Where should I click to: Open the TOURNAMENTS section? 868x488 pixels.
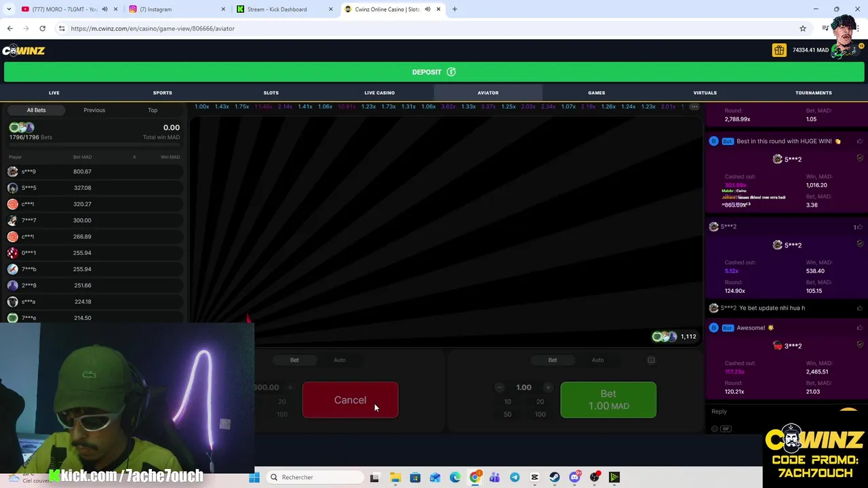click(x=814, y=93)
